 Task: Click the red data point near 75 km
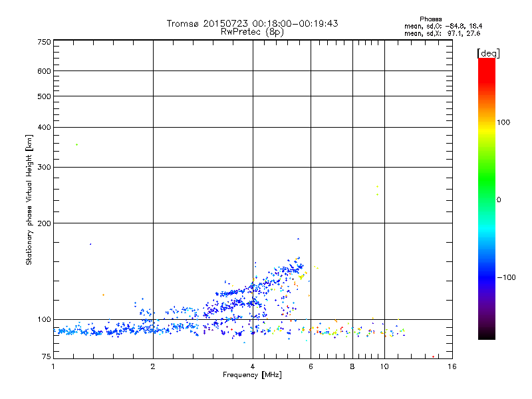pos(434,356)
